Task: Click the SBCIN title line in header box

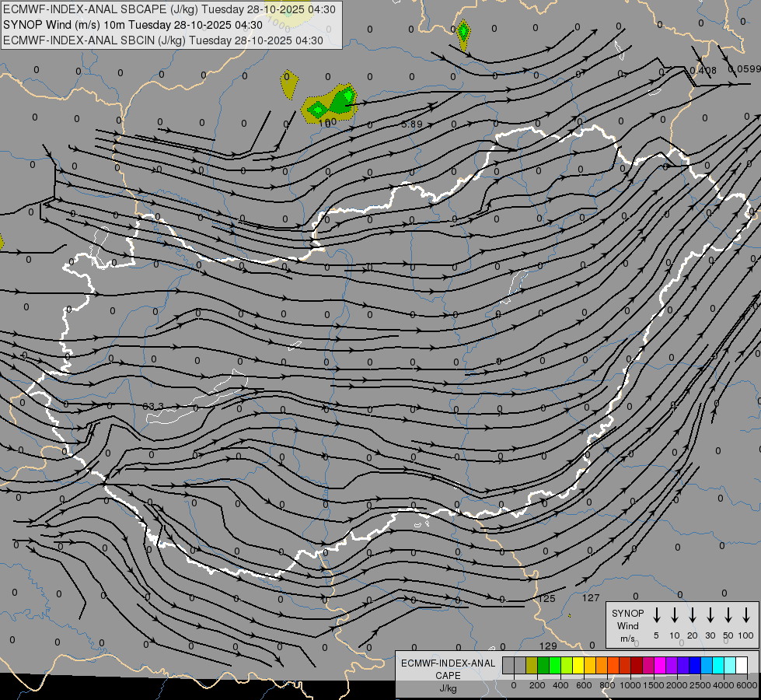Action: (x=163, y=40)
